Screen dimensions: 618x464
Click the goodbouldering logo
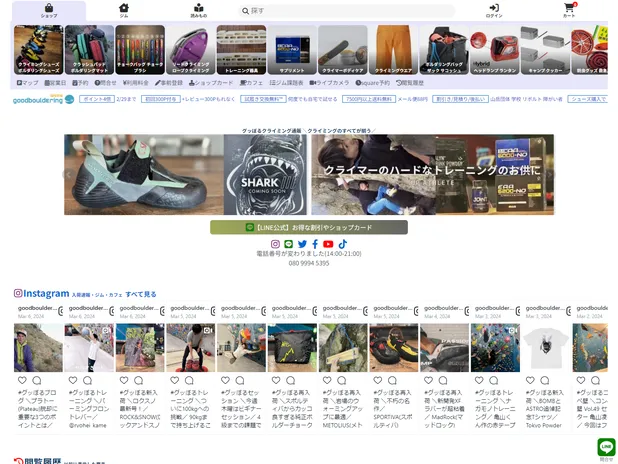[x=43, y=99]
